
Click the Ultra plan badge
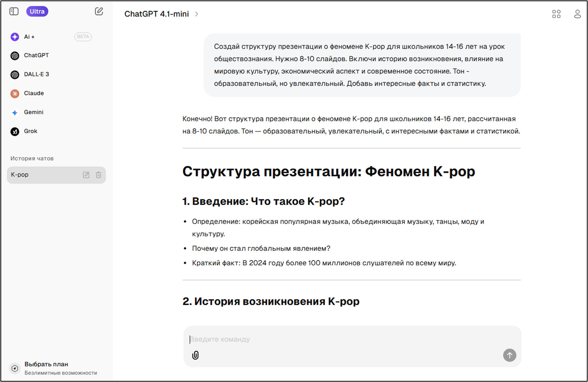click(37, 11)
